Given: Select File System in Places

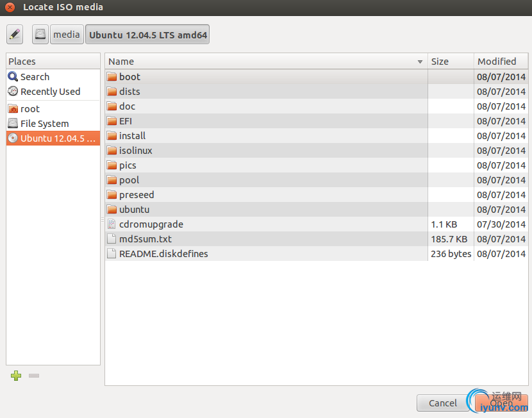Looking at the screenshot, I should coord(53,124).
